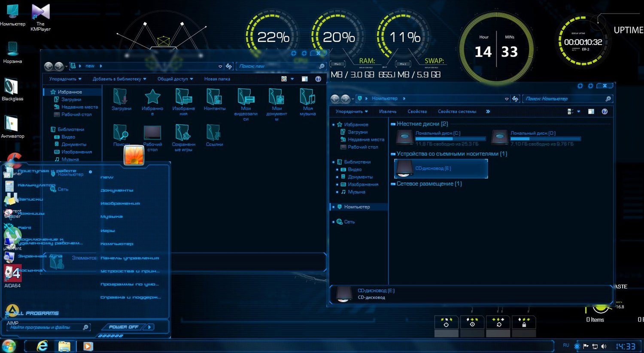The height and width of the screenshot is (353, 644).
Task: Select Сеть in Компьютер window sidebar
Action: (x=349, y=222)
